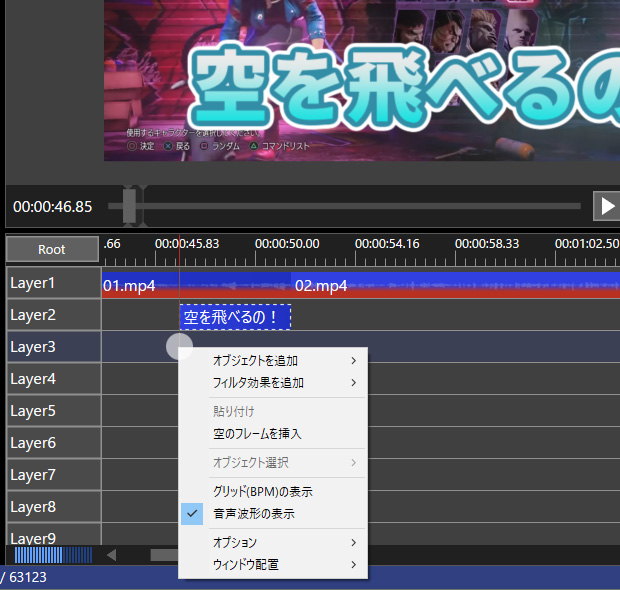
Task: Click the seek bar handle in the preview
Action: [130, 206]
